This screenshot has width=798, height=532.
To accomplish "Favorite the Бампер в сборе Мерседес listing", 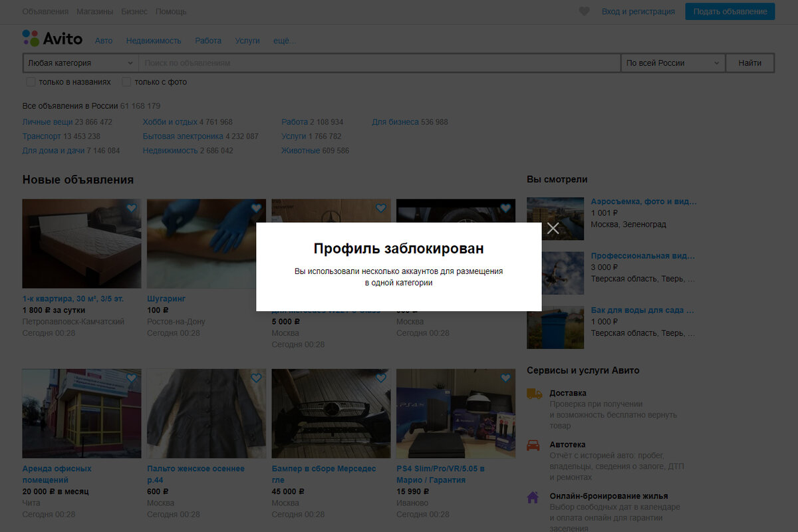I will tap(380, 378).
